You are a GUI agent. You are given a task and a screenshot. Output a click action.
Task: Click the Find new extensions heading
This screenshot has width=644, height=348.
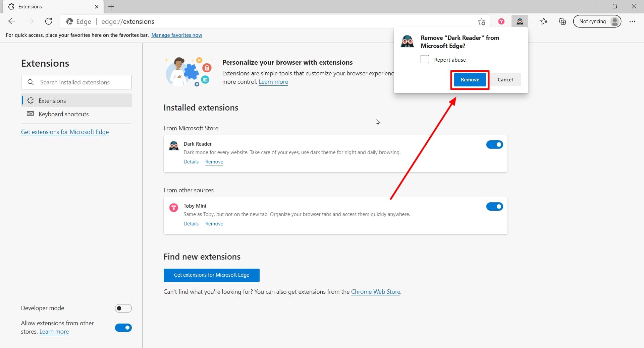(x=202, y=257)
